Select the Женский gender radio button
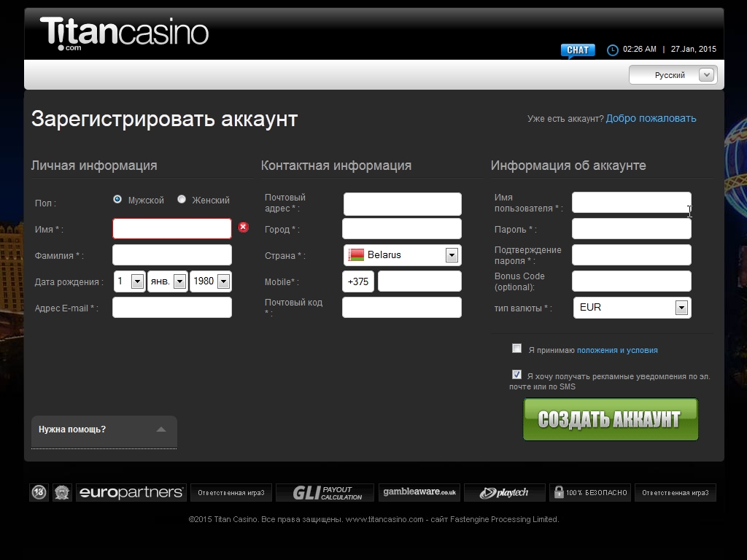Viewport: 747px width, 560px height. pos(182,199)
